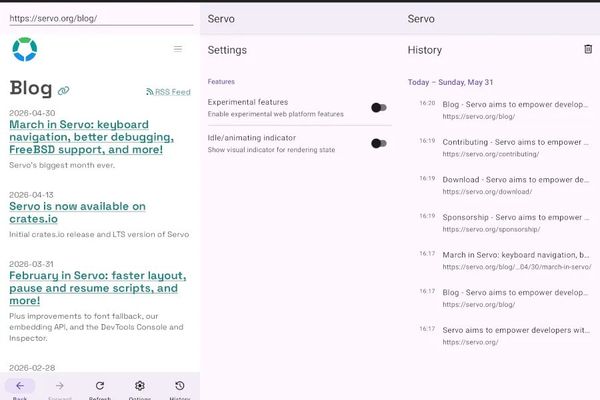The width and height of the screenshot is (600, 400).
Task: Click the permalink chain icon beside Blog
Action: click(x=64, y=90)
